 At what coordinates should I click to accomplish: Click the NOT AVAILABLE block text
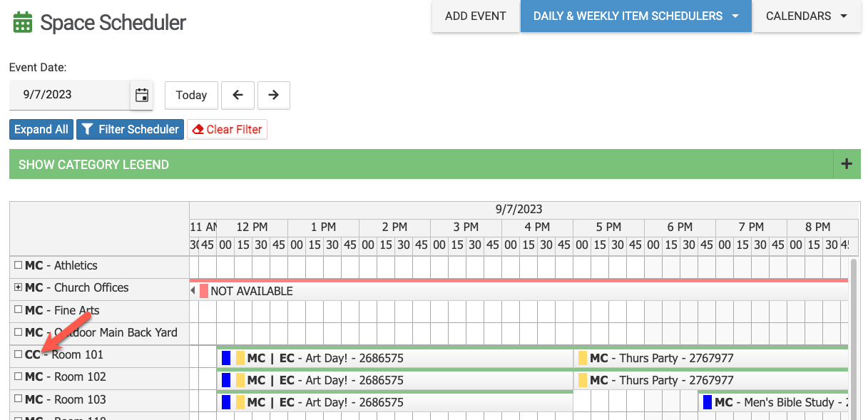[x=252, y=291]
